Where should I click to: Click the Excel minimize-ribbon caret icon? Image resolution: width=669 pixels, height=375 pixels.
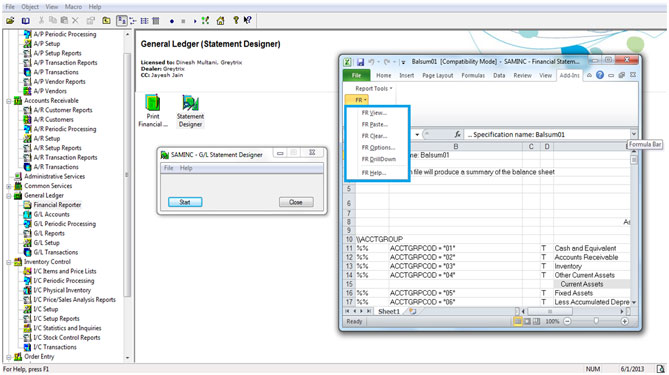coord(589,75)
